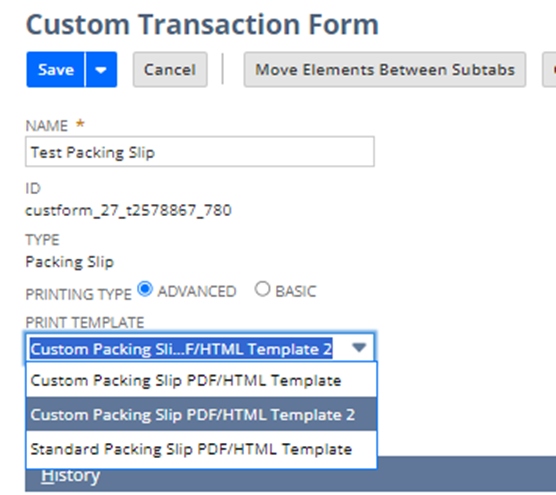
Task: Choose Standard Packing Slip PDF/HTML Template option
Action: coord(201,449)
